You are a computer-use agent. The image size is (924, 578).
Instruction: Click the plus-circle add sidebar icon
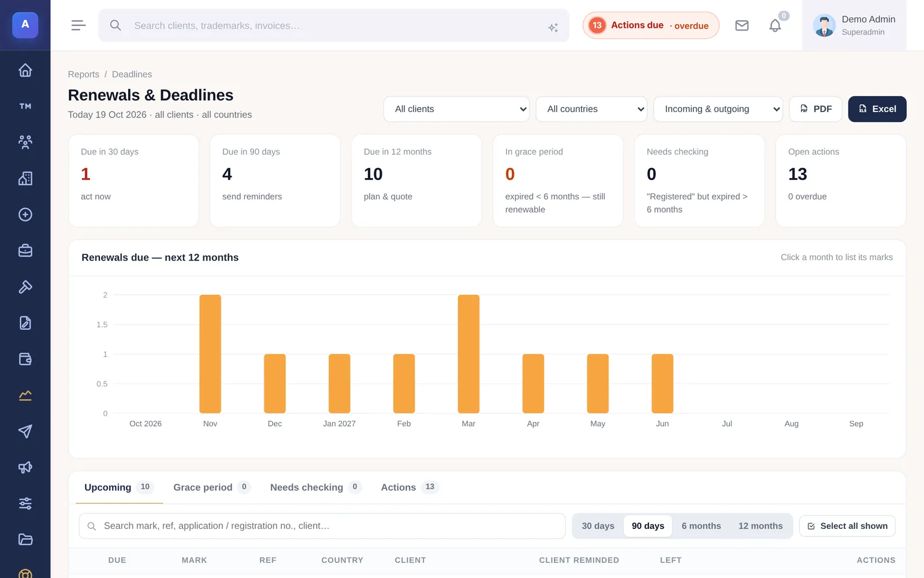coord(25,214)
